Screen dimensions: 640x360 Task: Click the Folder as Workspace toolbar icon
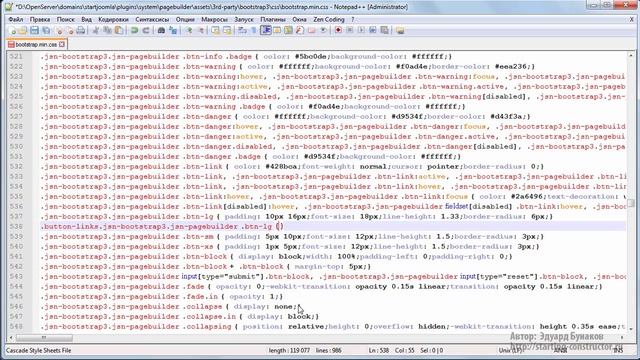[311, 31]
